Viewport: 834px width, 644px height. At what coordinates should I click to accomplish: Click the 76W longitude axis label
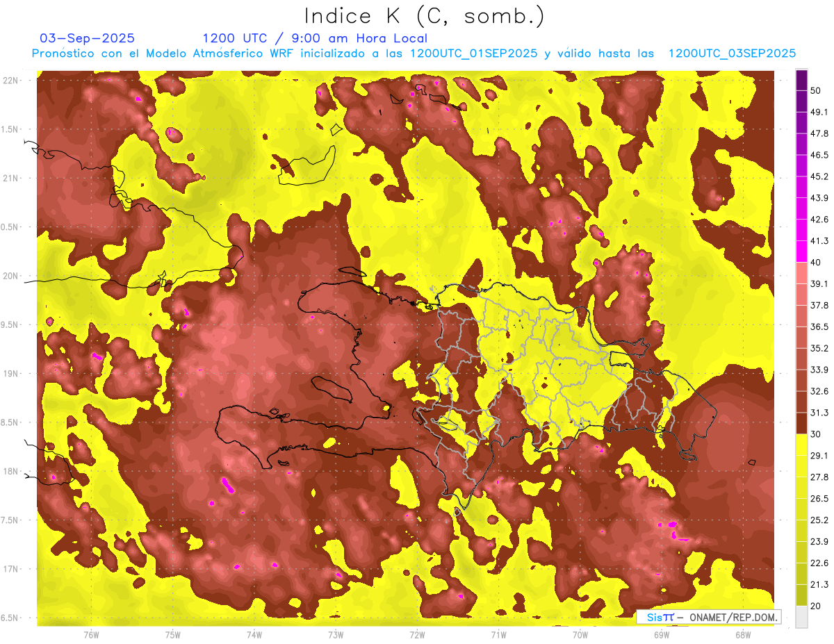pyautogui.click(x=91, y=634)
